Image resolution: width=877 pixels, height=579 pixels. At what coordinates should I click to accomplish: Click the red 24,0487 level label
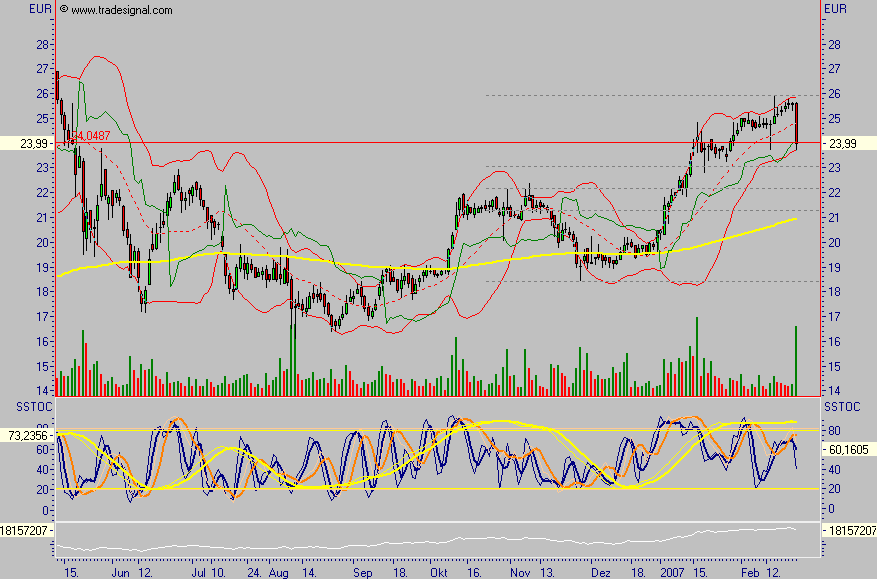click(90, 136)
